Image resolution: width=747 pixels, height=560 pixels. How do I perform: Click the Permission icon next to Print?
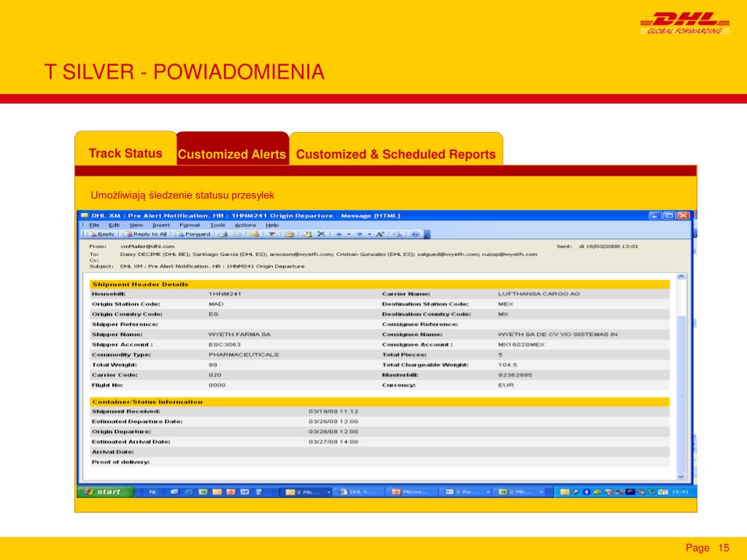point(254,234)
